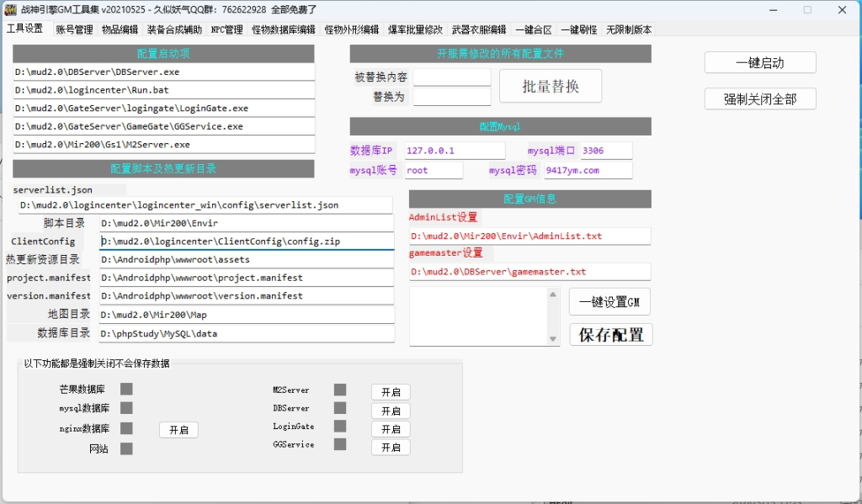Click 强制关闭全部 to force close all

760,98
